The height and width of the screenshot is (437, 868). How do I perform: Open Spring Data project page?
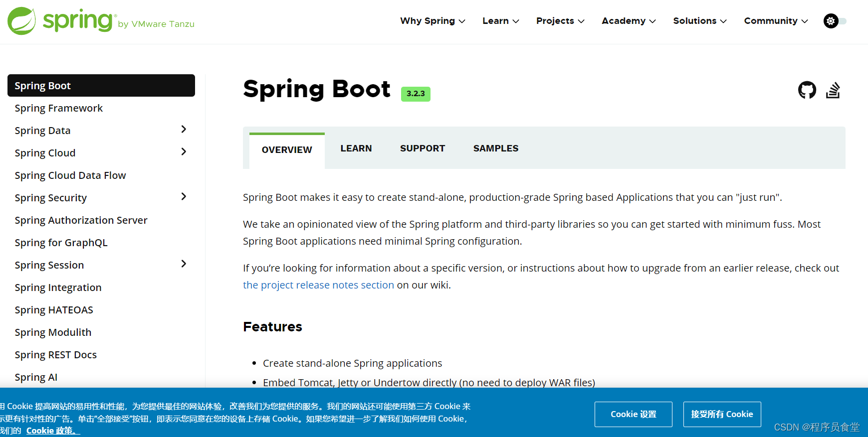pos(42,131)
